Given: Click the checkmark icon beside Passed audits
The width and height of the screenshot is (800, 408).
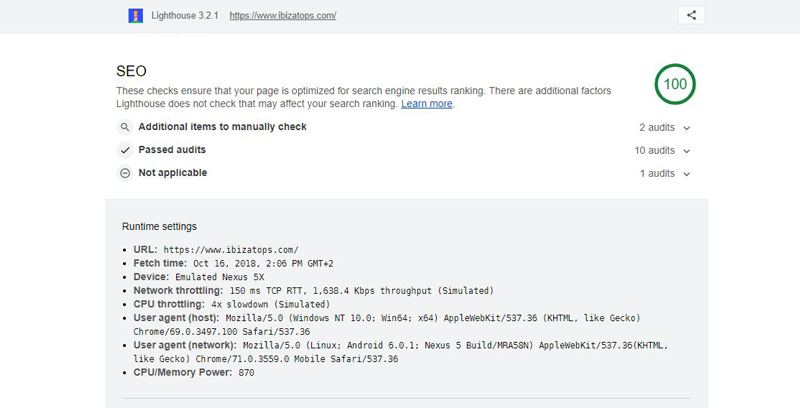Looking at the screenshot, I should click(125, 150).
